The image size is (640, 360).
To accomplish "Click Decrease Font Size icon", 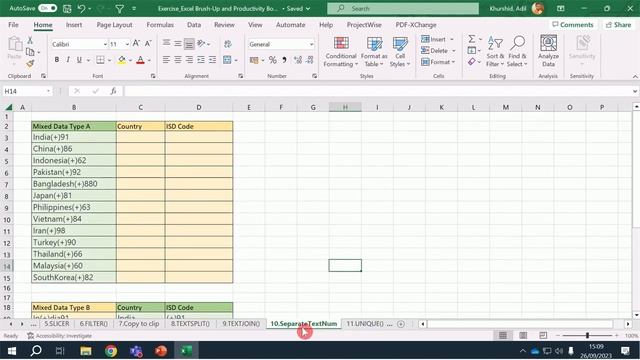I will tap(148, 43).
